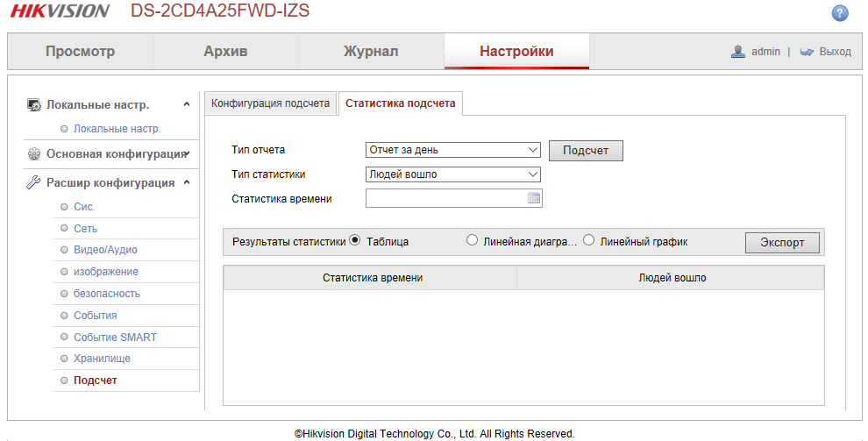Open the Сис. settings item
Image resolution: width=868 pixels, height=441 pixels.
[84, 207]
